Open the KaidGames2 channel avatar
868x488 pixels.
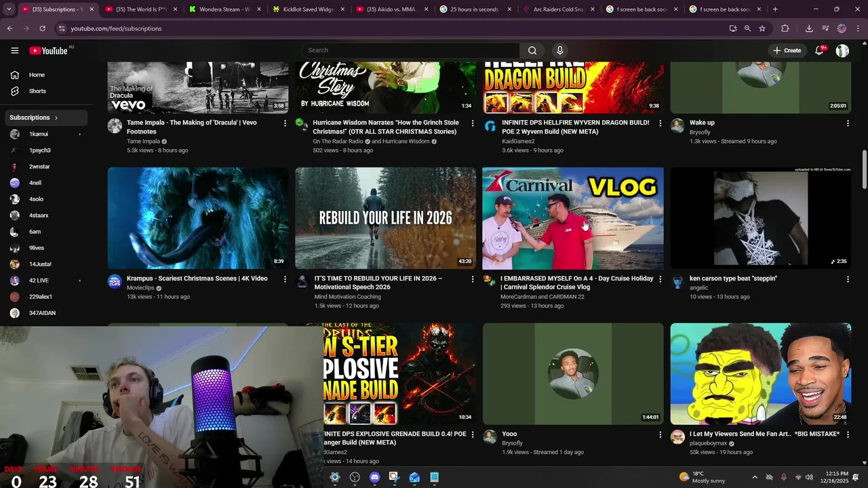pos(490,126)
